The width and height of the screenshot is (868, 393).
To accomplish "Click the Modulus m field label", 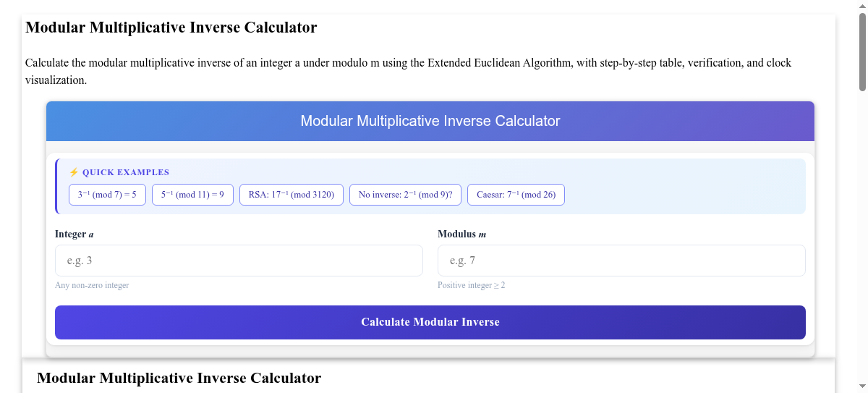I will coord(461,234).
